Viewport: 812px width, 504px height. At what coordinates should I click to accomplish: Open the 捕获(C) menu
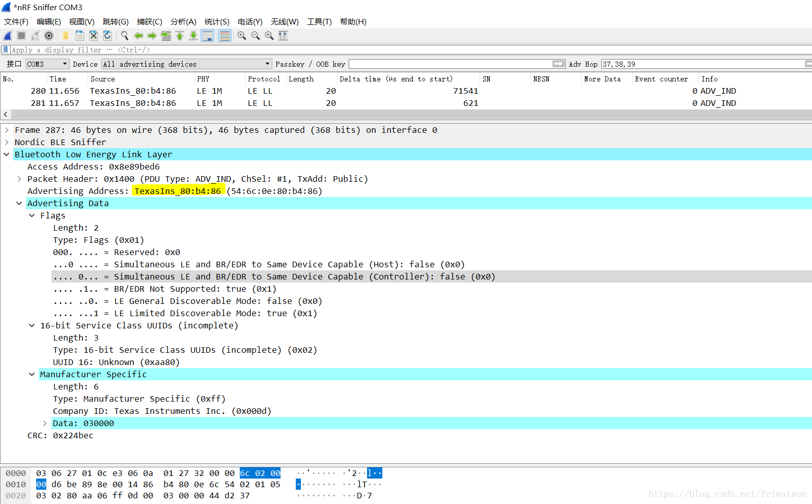(150, 22)
